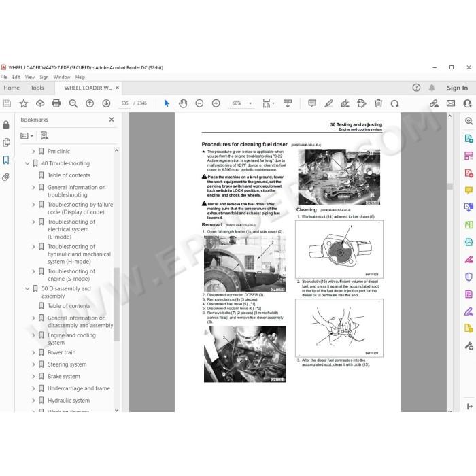This screenshot has height=476, width=476.
Task: Go to previous page arrow
Action: click(x=90, y=103)
